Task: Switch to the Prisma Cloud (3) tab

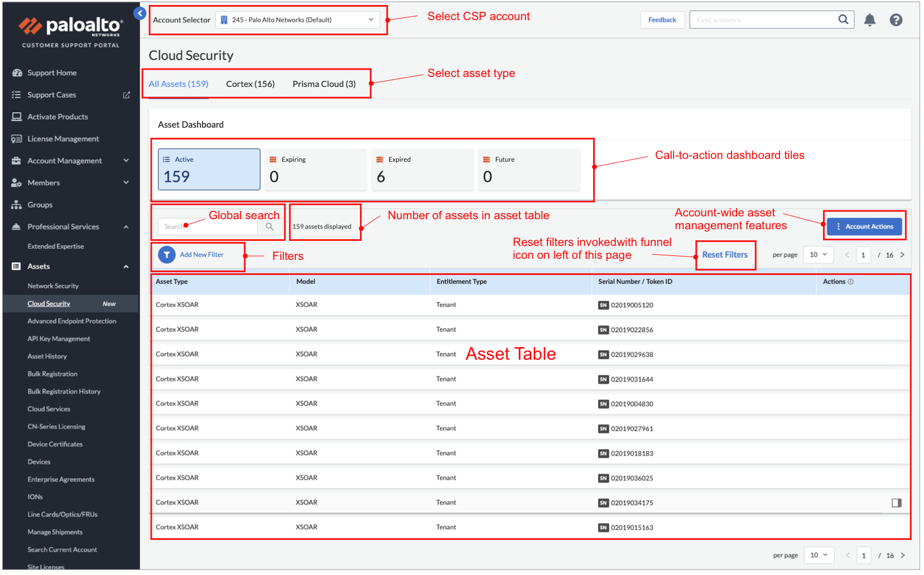Action: pos(324,84)
